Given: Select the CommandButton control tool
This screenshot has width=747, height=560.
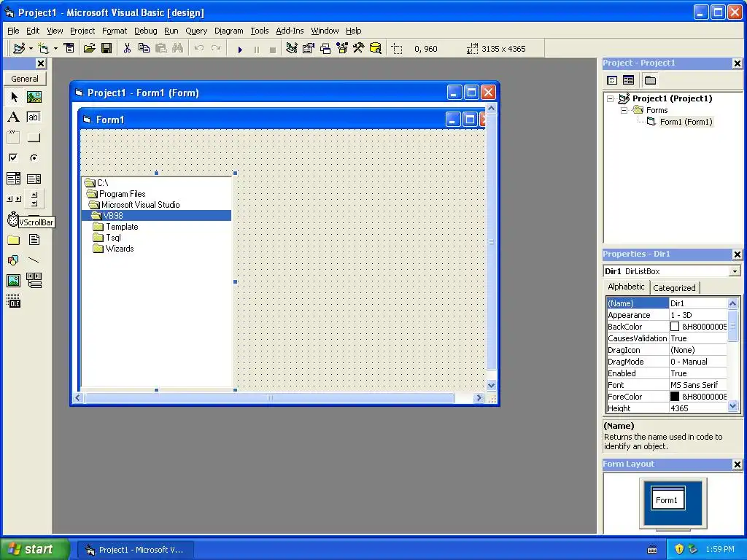Looking at the screenshot, I should pyautogui.click(x=34, y=138).
